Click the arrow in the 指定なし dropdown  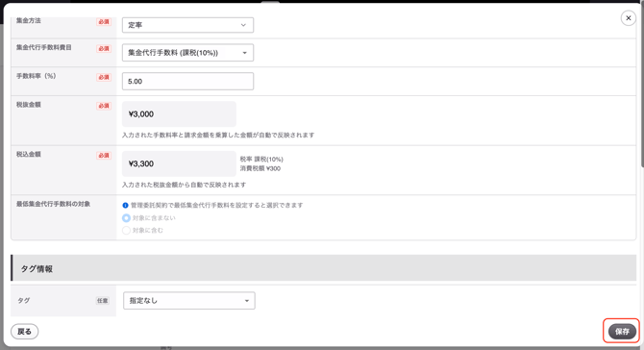coord(247,301)
